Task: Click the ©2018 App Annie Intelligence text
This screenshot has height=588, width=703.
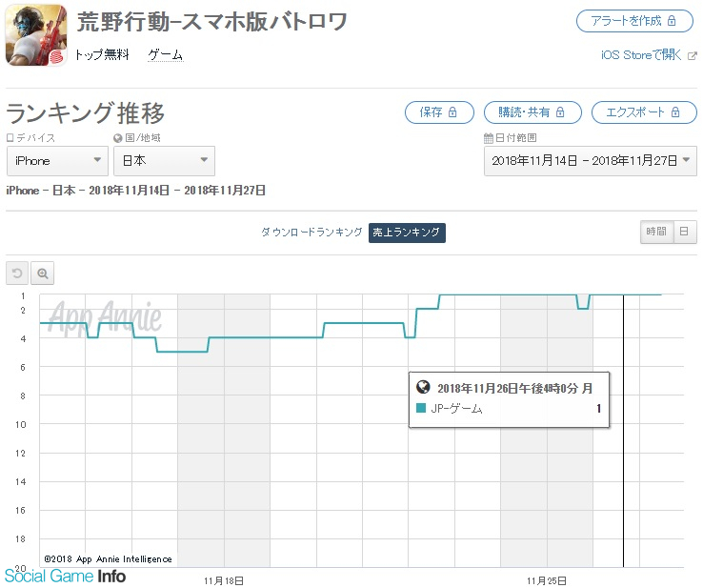Action: click(x=108, y=558)
